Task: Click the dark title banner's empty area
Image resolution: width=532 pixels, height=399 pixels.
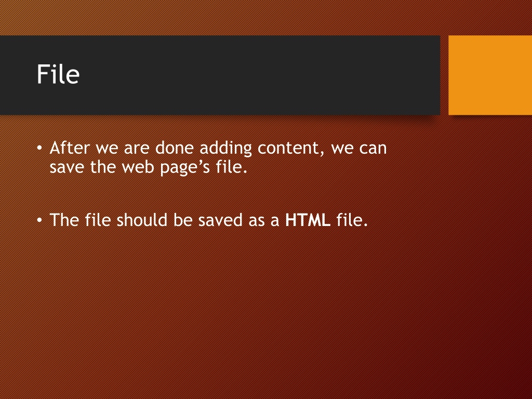Action: (x=258, y=75)
